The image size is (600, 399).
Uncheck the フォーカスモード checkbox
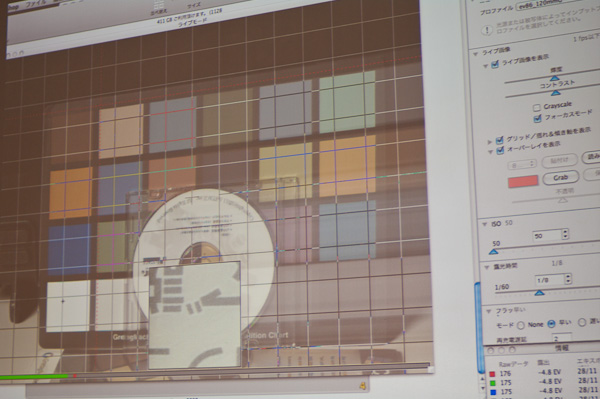(x=537, y=119)
